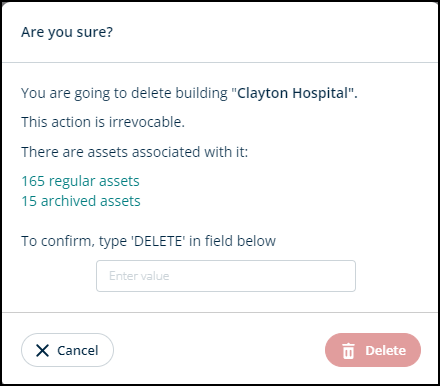Image resolution: width=440 pixels, height=386 pixels.
Task: Click the 'Delete' text label
Action: click(386, 350)
